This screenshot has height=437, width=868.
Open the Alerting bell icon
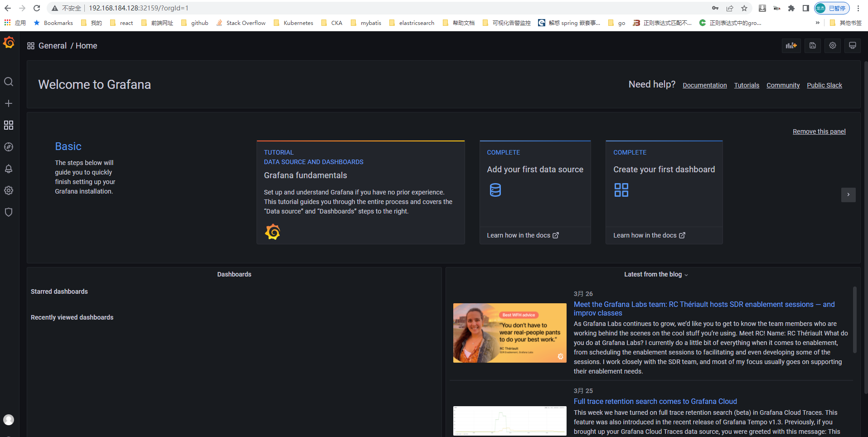click(9, 169)
